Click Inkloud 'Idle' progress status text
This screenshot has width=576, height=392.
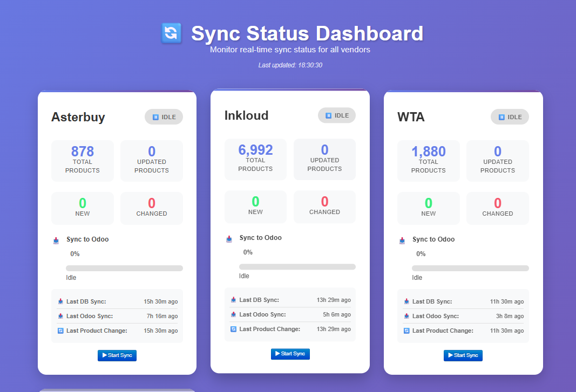tap(244, 276)
